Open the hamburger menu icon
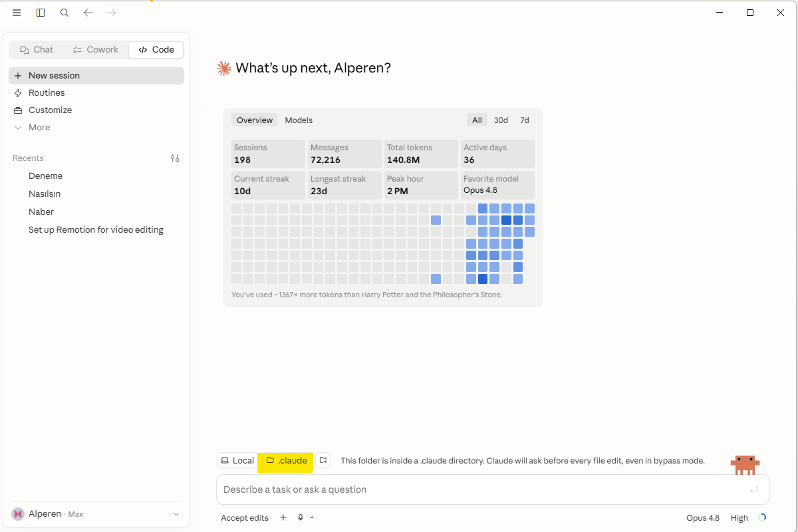The width and height of the screenshot is (798, 532). [x=17, y=13]
